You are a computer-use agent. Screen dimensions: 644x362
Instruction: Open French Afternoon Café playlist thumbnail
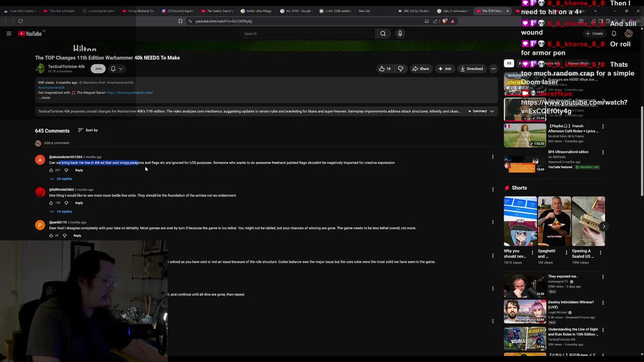(x=525, y=135)
